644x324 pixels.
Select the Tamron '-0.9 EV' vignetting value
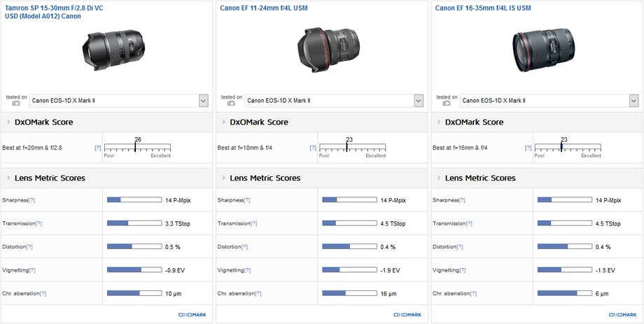click(x=175, y=270)
